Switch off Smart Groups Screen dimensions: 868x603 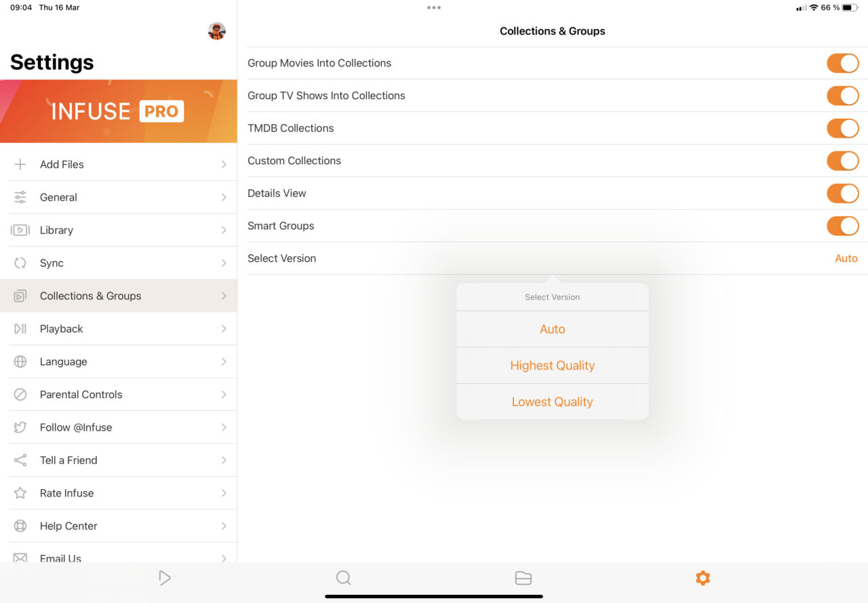pos(843,226)
